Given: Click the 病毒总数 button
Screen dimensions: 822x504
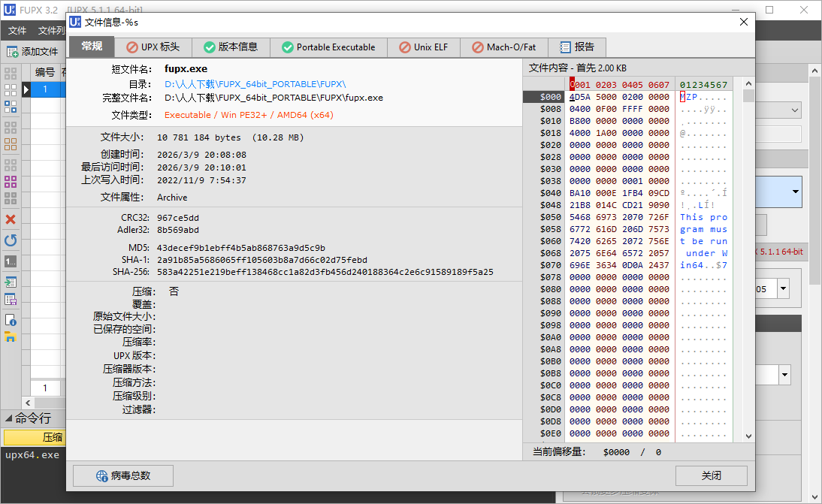Looking at the screenshot, I should tap(123, 475).
